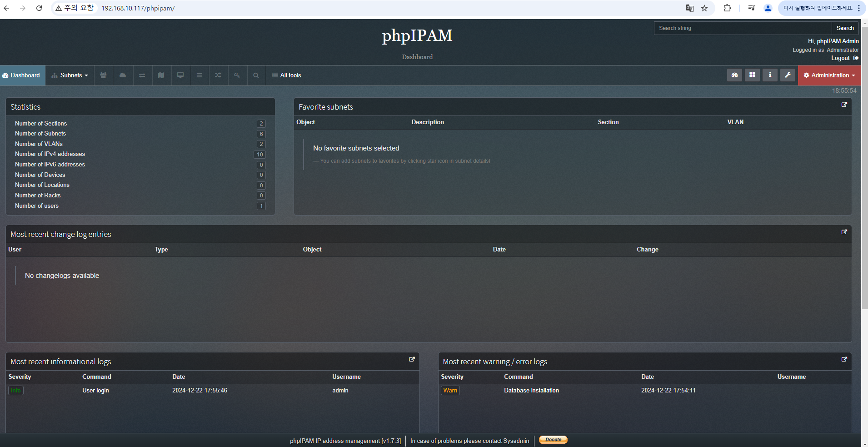The width and height of the screenshot is (868, 447).
Task: Reload the page with browser refresh icon
Action: click(39, 8)
